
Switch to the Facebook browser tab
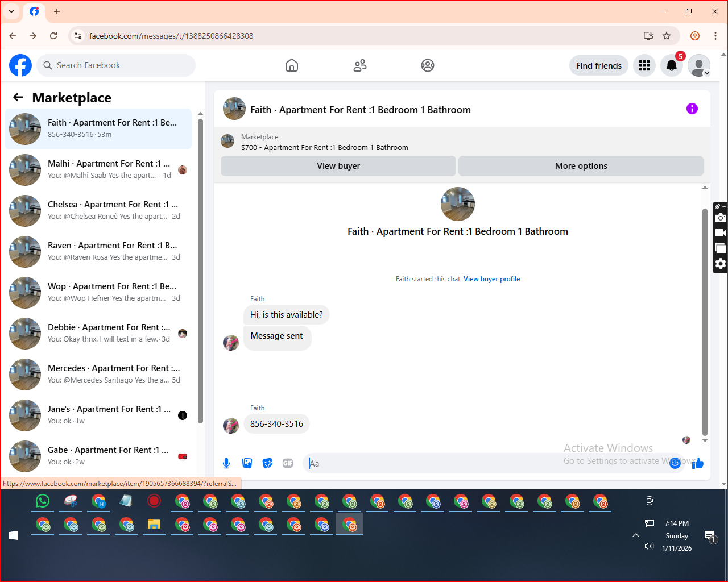coord(34,11)
